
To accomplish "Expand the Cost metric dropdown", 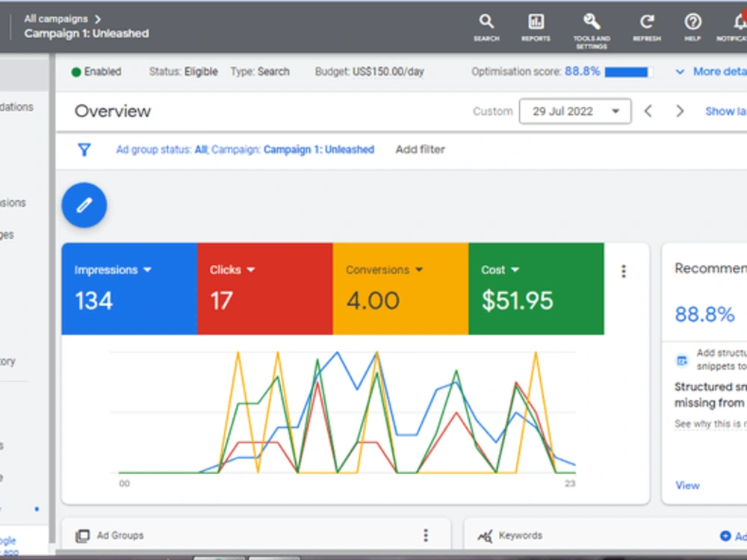I will [515, 270].
